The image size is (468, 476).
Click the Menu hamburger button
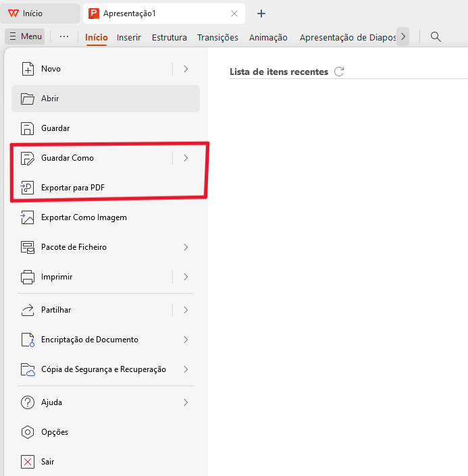coord(25,36)
